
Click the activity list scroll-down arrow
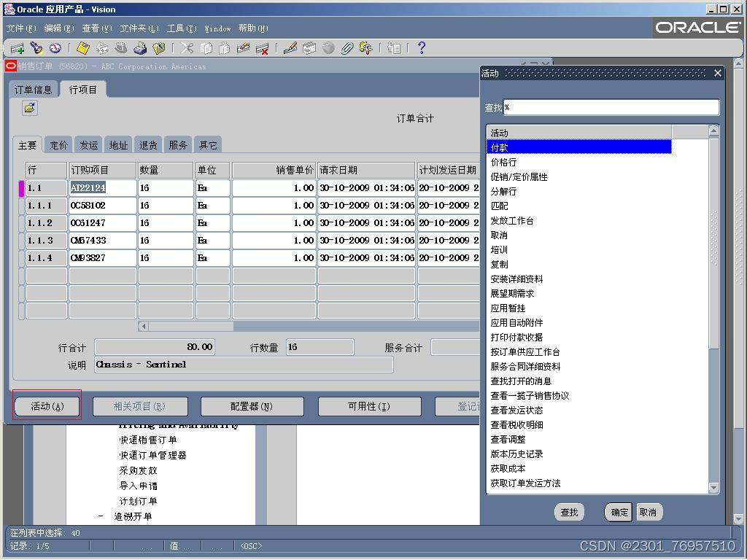point(713,488)
